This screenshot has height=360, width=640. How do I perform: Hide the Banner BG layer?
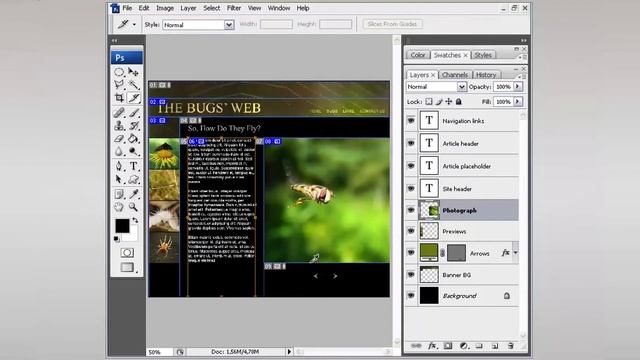[x=411, y=275]
